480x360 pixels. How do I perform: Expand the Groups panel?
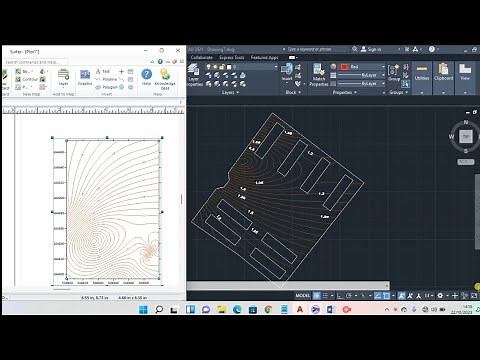click(x=399, y=92)
